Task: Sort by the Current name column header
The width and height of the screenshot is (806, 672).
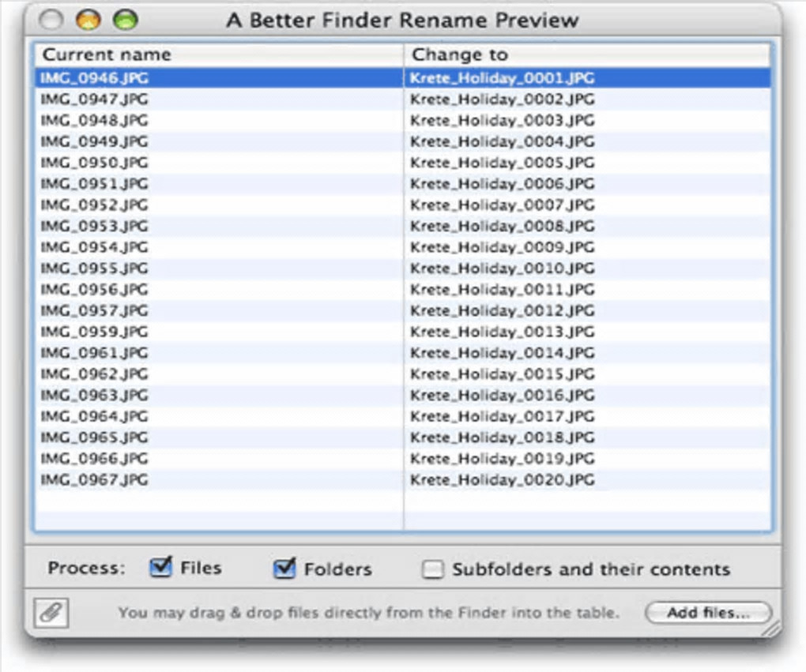Action: [x=220, y=54]
